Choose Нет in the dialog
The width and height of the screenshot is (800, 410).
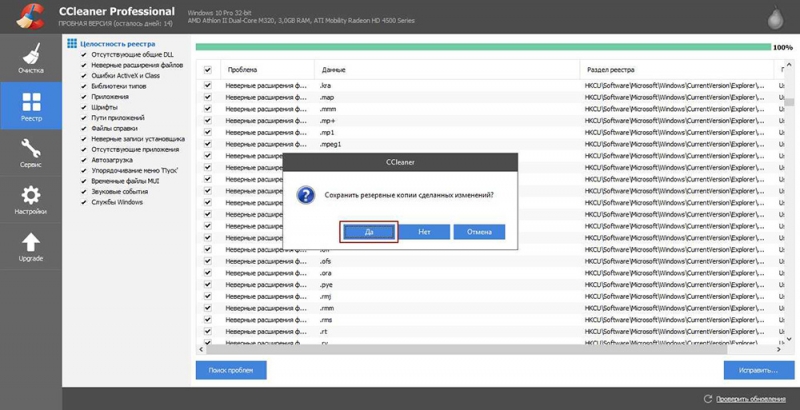[x=424, y=232]
